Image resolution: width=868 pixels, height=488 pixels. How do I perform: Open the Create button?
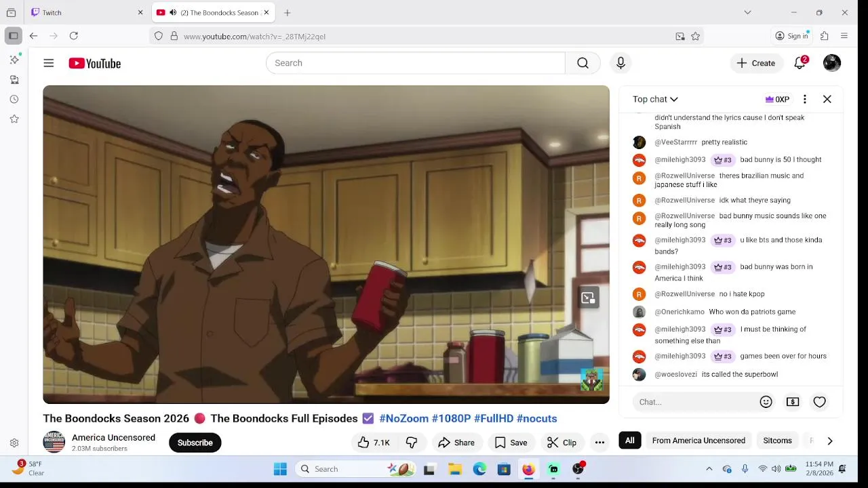pos(756,63)
